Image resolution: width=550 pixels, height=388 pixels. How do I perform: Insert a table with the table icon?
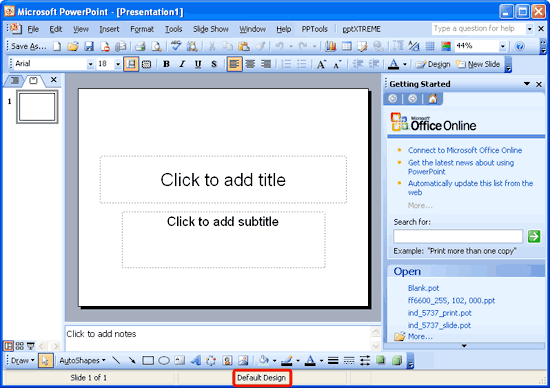[x=347, y=46]
